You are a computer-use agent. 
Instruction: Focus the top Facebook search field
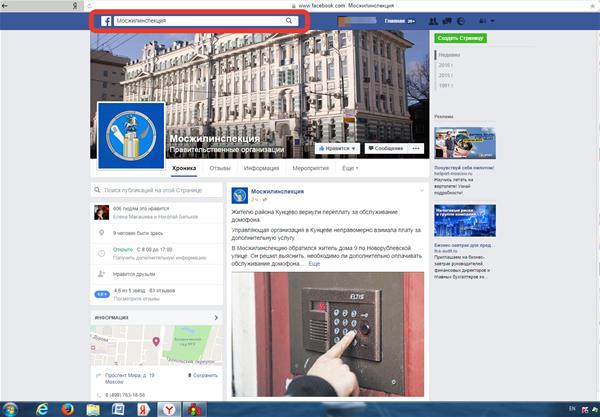tap(199, 21)
